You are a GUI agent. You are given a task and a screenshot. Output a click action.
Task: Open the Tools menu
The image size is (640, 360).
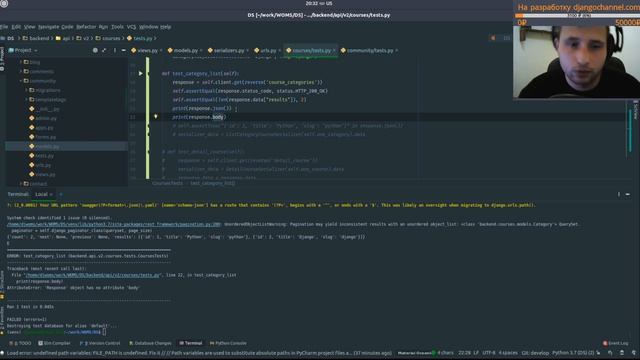117,27
